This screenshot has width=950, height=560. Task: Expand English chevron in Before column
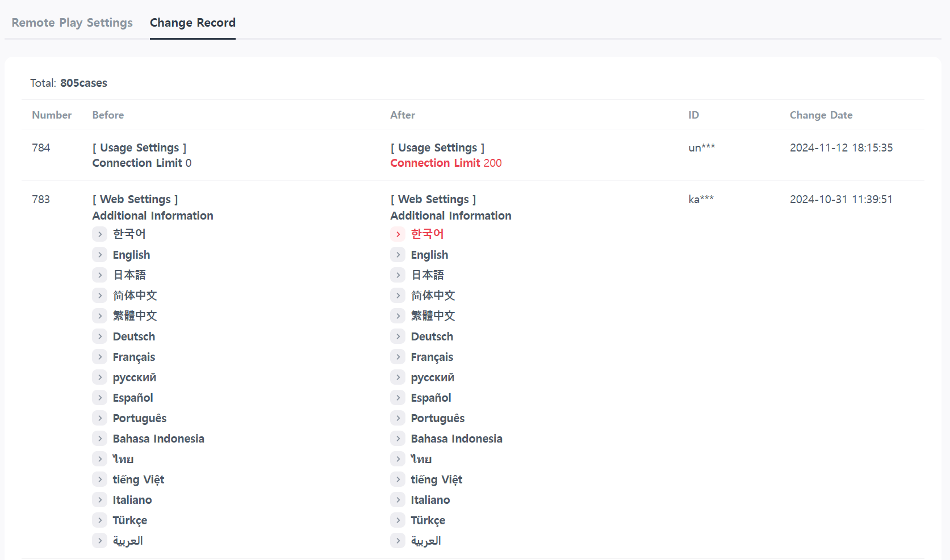pos(100,255)
